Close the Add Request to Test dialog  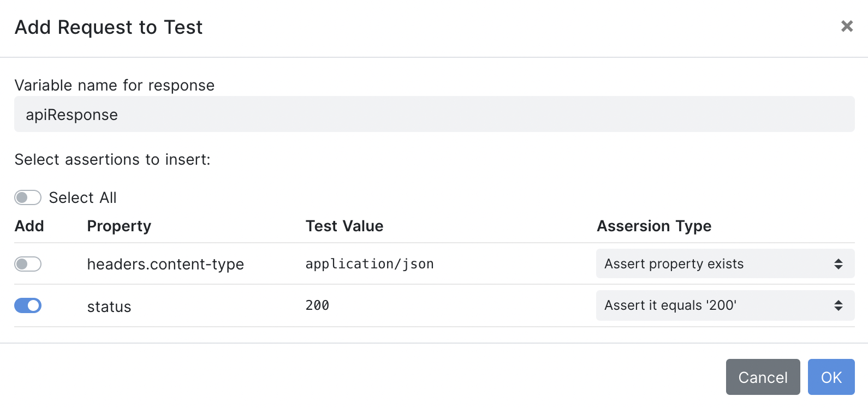847,26
